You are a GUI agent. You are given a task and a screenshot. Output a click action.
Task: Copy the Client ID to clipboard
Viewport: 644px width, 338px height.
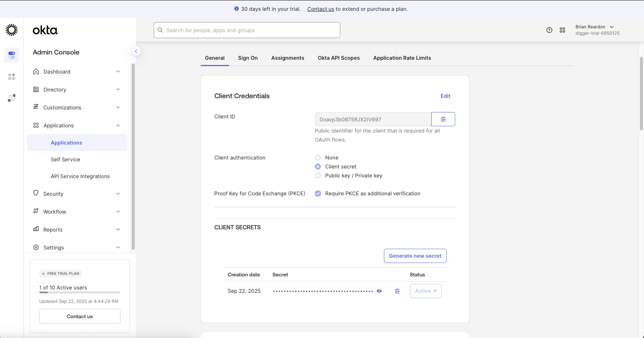(x=443, y=119)
